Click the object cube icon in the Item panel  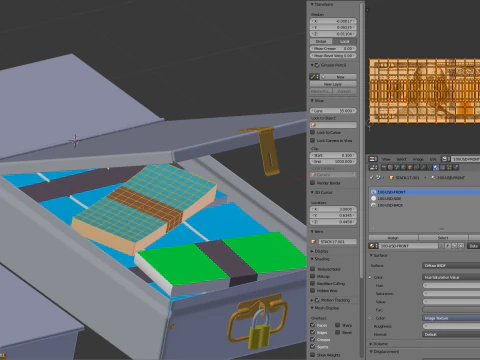pyautogui.click(x=313, y=241)
